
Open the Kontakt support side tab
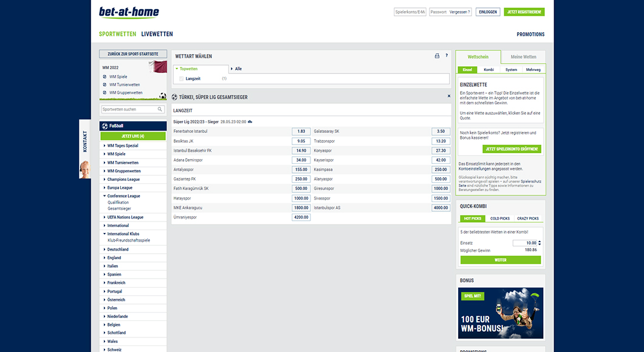pos(85,149)
